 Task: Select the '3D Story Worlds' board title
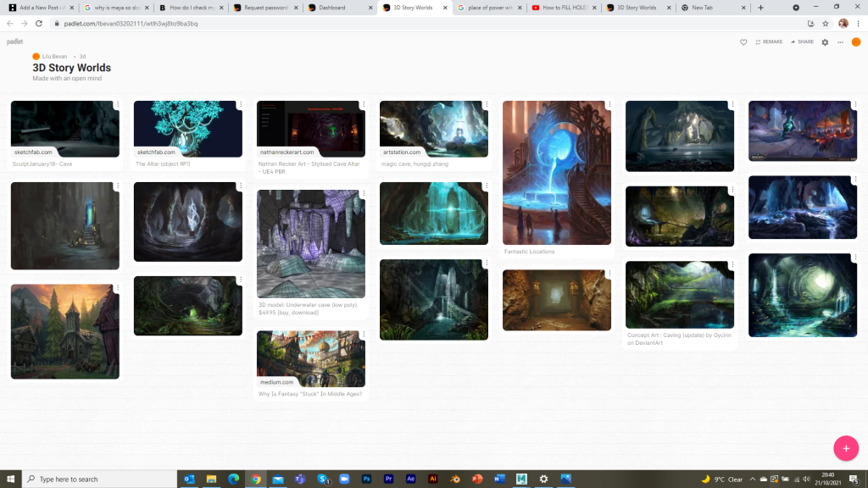click(71, 68)
